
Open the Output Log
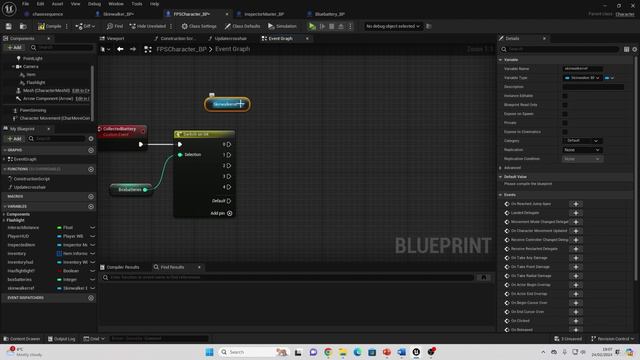pyautogui.click(x=61, y=339)
